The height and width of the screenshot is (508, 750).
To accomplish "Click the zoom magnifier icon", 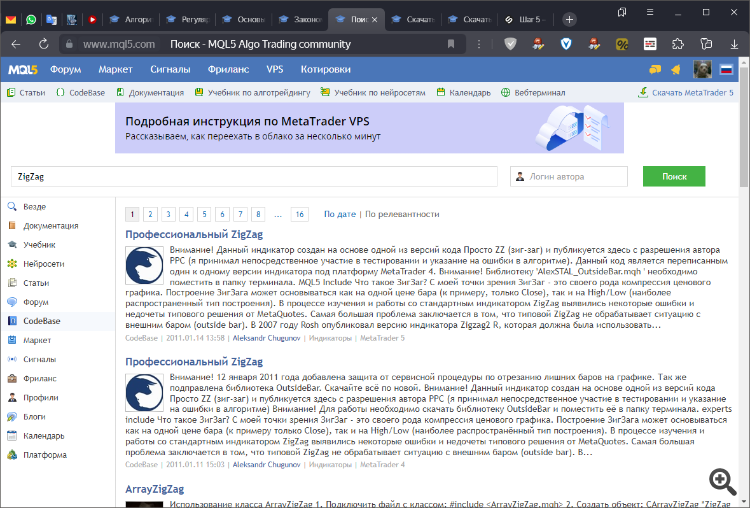I will 722,481.
